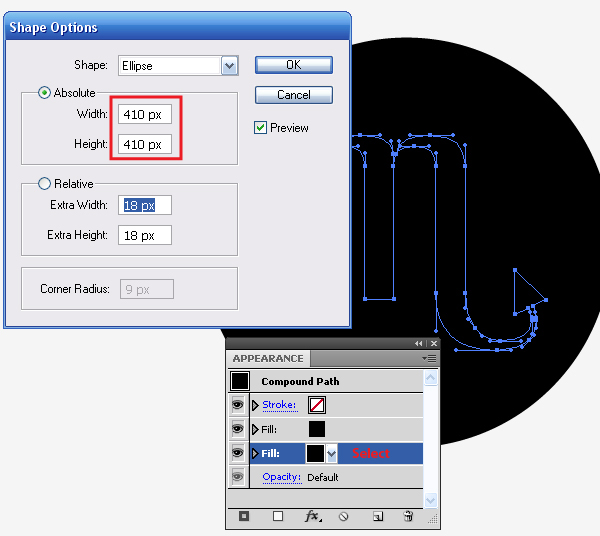The width and height of the screenshot is (600, 536).
Task: Click the selected Fill black swatch
Action: pyautogui.click(x=315, y=453)
